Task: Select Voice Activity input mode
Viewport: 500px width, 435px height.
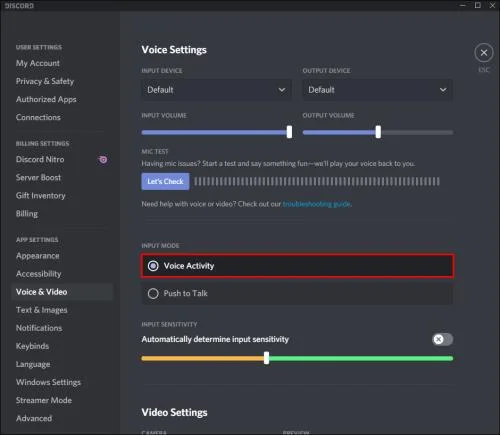Action: [x=297, y=266]
